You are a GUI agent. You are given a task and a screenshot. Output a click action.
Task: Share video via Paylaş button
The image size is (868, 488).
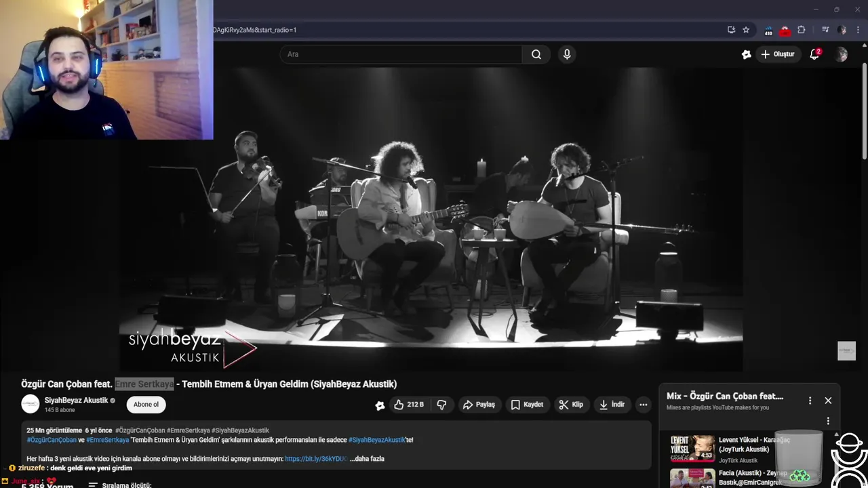479,405
